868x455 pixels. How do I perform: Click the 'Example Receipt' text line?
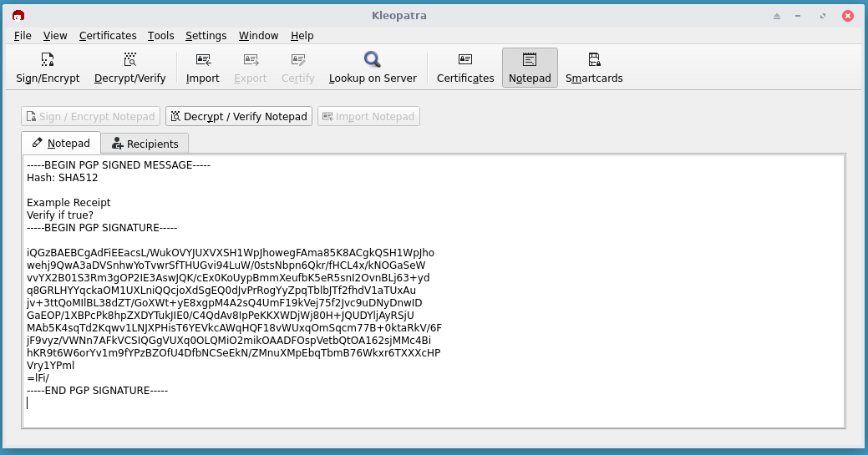[69, 203]
